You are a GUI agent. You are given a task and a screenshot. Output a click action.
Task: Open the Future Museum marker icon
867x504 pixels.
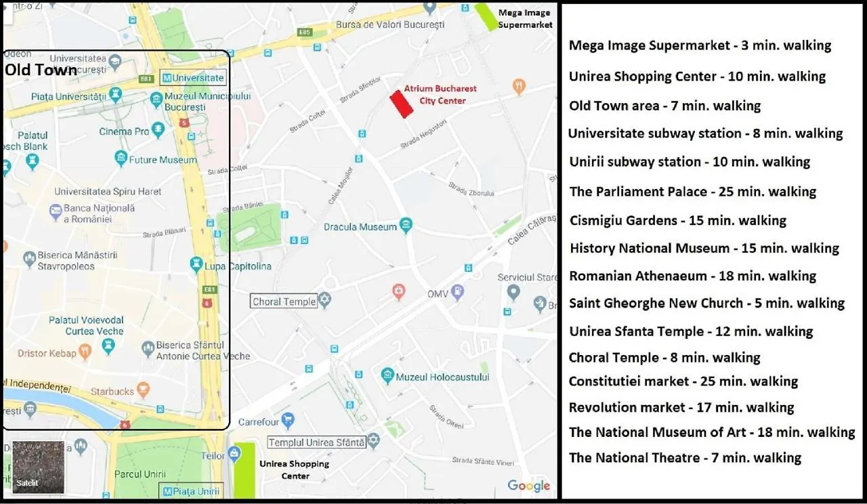pos(121,159)
